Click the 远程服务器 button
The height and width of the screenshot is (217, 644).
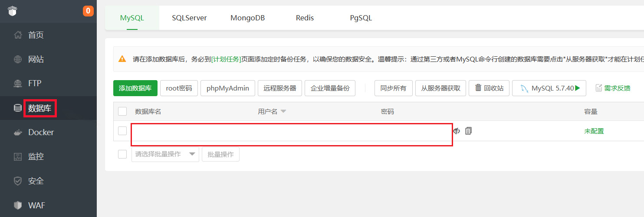point(280,88)
